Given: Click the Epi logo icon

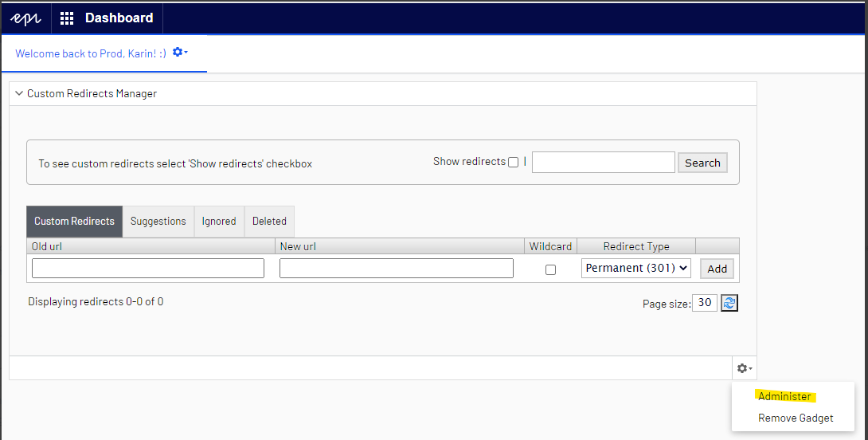Looking at the screenshot, I should pos(25,18).
